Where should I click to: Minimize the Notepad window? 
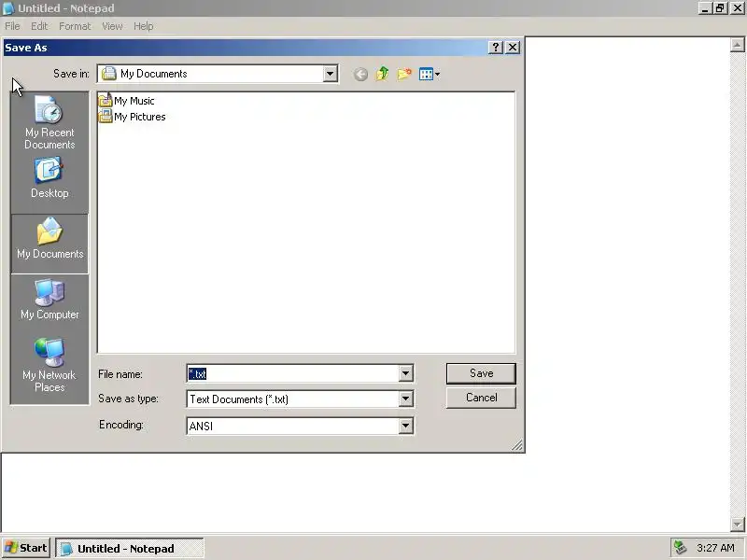point(705,8)
